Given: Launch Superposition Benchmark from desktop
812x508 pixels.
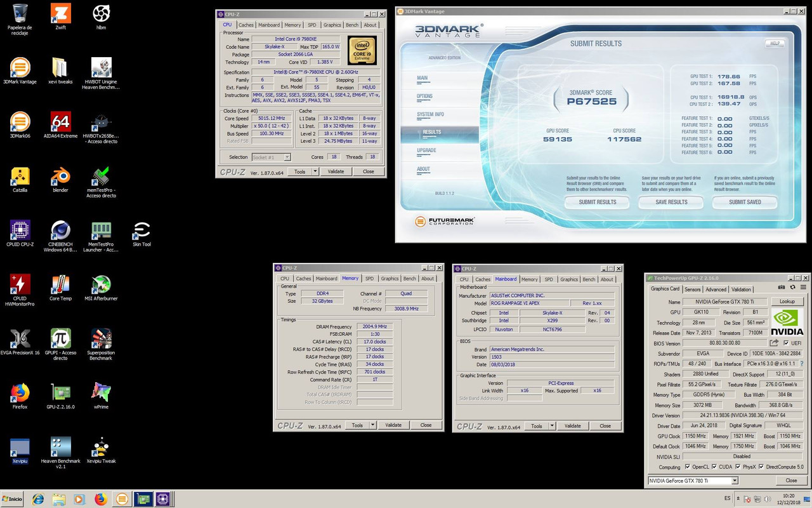Looking at the screenshot, I should point(101,345).
